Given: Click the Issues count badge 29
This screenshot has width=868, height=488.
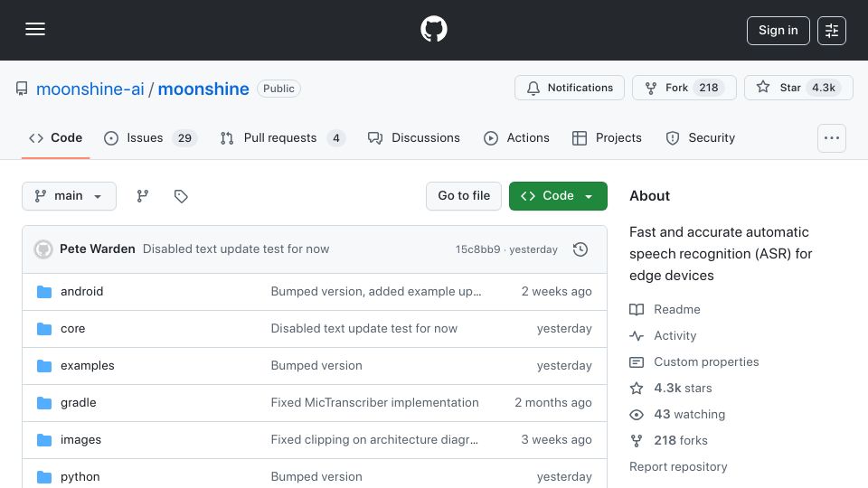Looking at the screenshot, I should click(184, 137).
